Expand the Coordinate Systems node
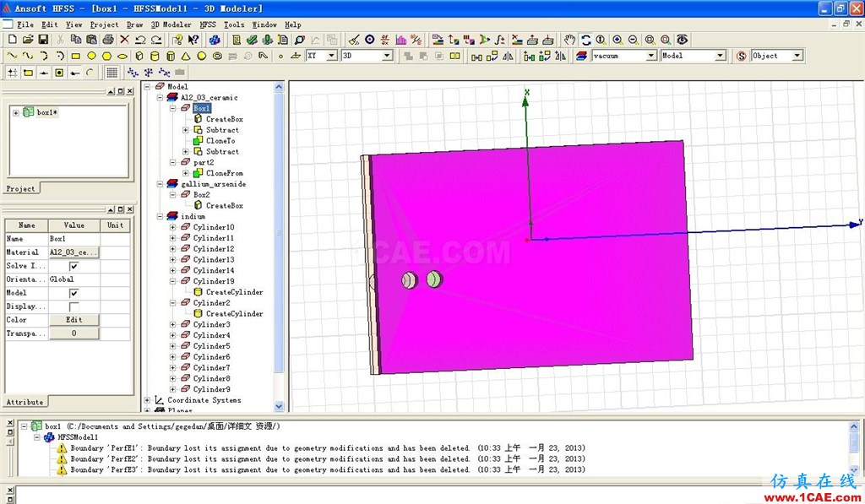Image resolution: width=865 pixels, height=504 pixels. (x=147, y=400)
